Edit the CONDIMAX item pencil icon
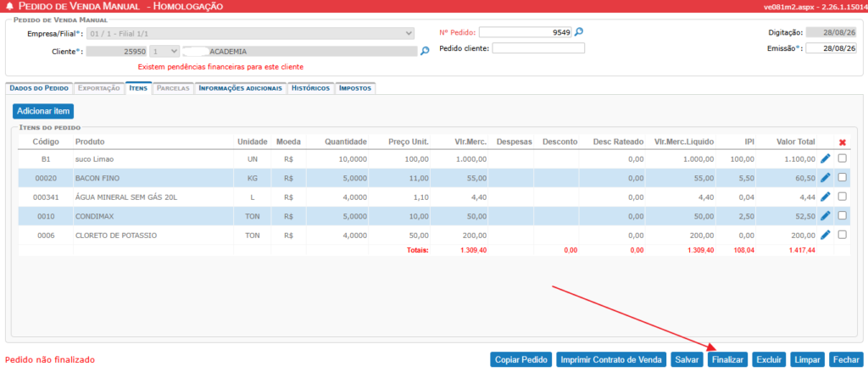The height and width of the screenshot is (383, 868). 826,215
